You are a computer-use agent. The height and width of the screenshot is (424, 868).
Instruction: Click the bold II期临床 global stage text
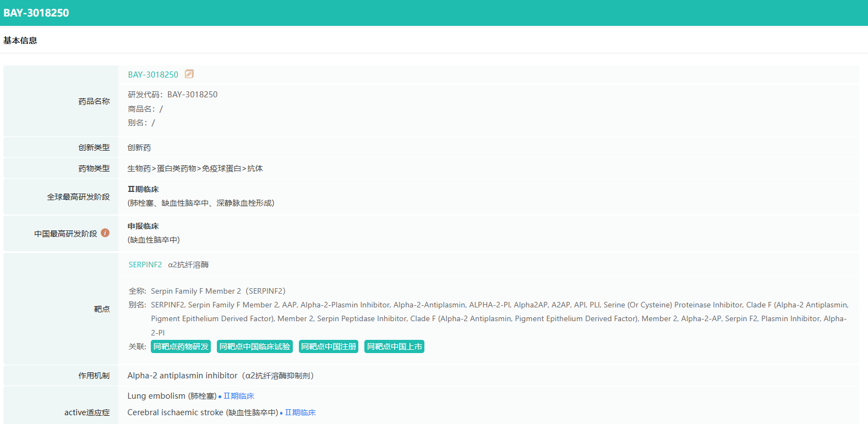tap(143, 189)
